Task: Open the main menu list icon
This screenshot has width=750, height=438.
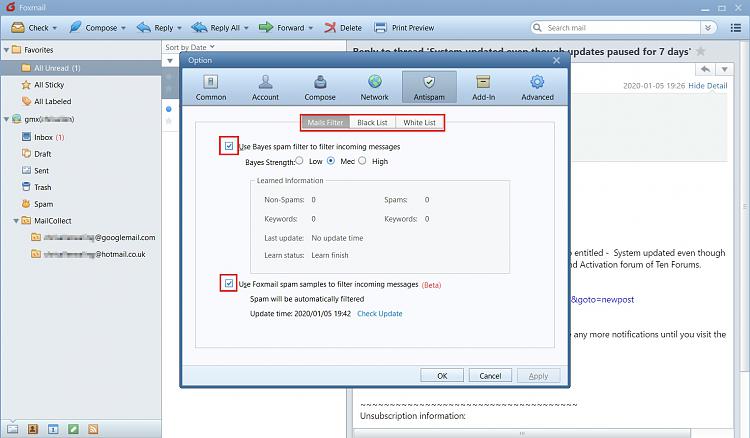Action: pyautogui.click(x=736, y=28)
